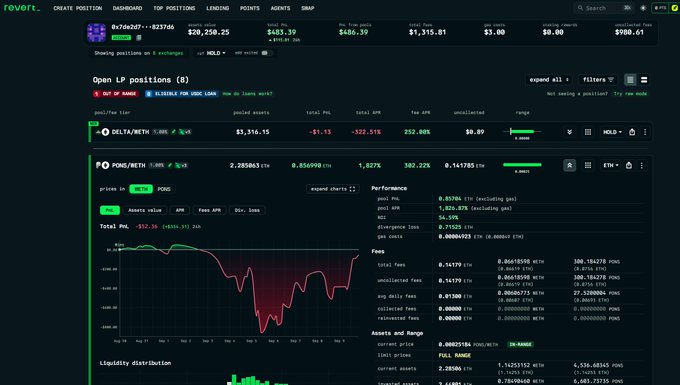Click uncollected column header
Viewport: 680px width, 385px height.
469,113
